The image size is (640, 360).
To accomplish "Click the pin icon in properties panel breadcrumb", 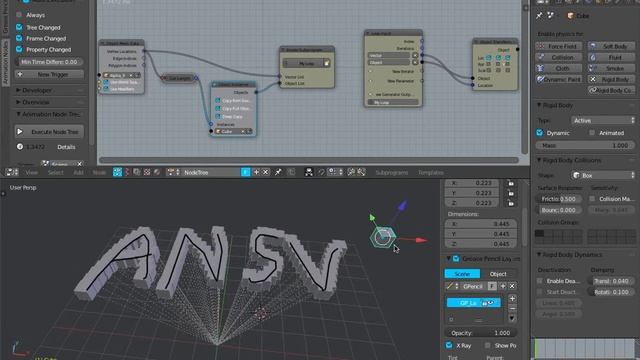I will [539, 16].
